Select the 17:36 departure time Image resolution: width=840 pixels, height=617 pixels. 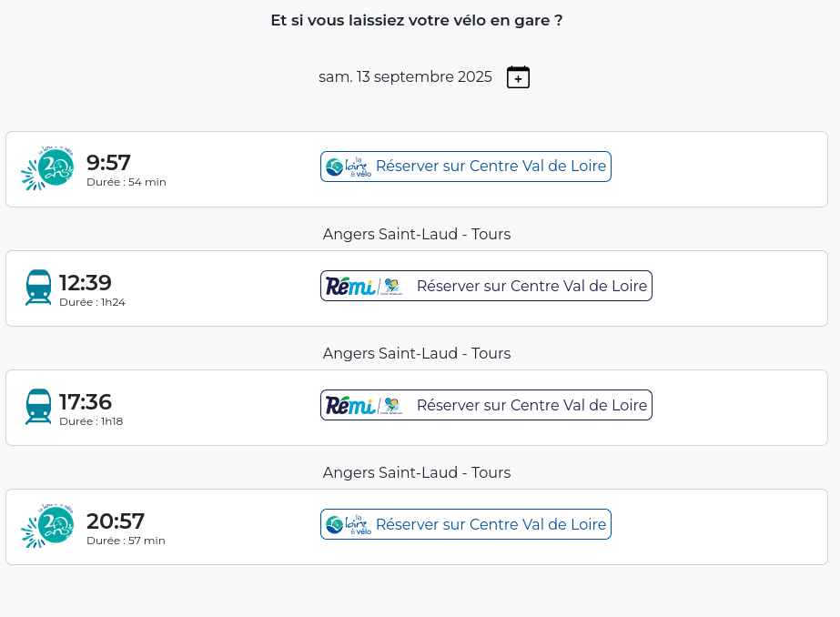[86, 402]
